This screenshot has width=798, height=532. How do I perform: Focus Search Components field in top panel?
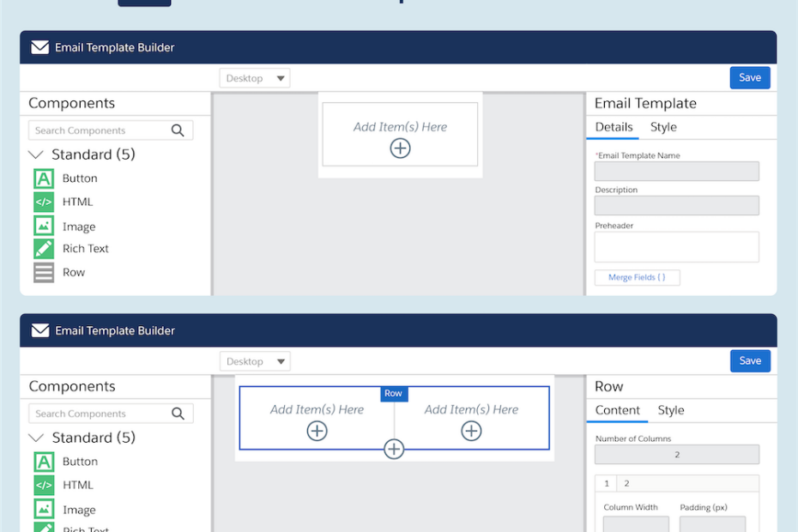coord(111,130)
